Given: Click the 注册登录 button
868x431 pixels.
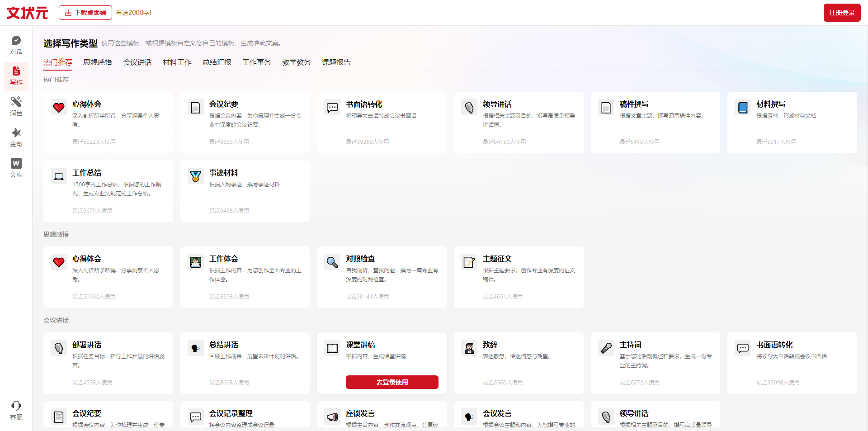Looking at the screenshot, I should pyautogui.click(x=842, y=13).
